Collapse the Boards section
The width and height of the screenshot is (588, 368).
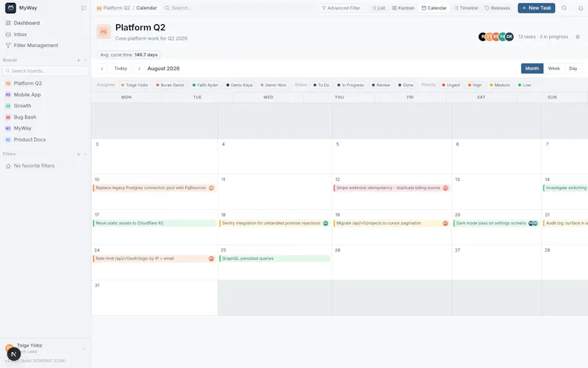click(x=85, y=60)
